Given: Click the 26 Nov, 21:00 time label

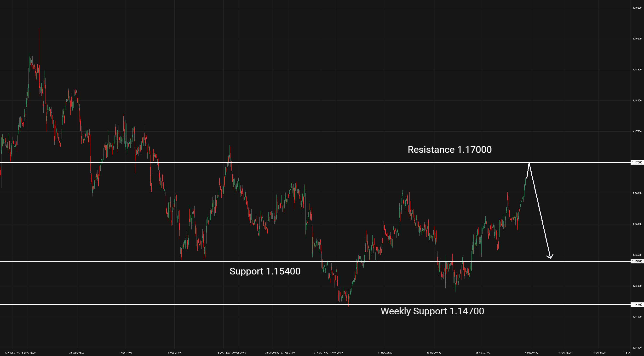Looking at the screenshot, I should [483, 353].
